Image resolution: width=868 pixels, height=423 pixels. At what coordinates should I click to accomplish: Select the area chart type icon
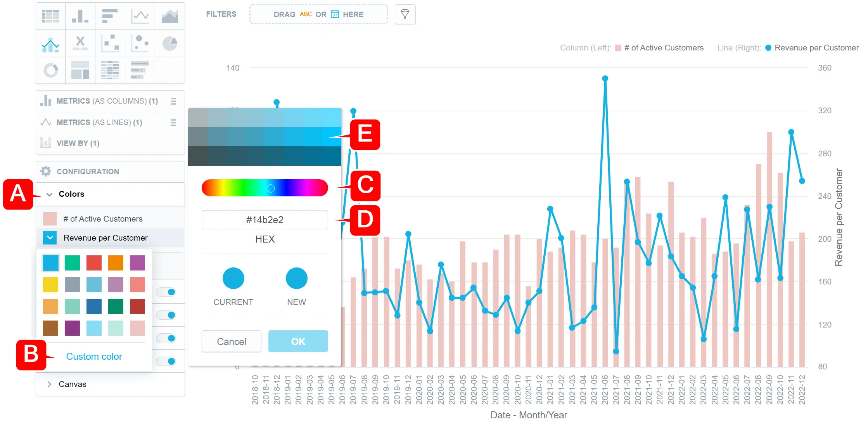170,16
